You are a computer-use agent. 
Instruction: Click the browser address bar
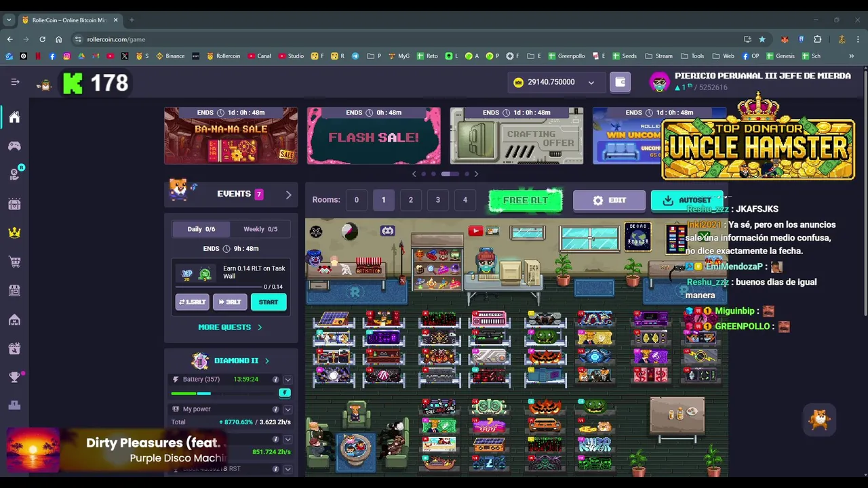407,39
